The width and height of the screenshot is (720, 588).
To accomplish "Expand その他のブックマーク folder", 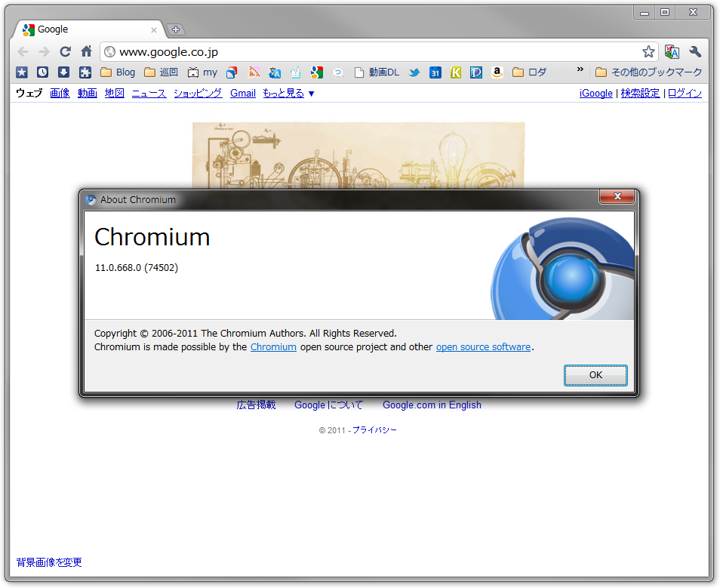I will point(648,72).
